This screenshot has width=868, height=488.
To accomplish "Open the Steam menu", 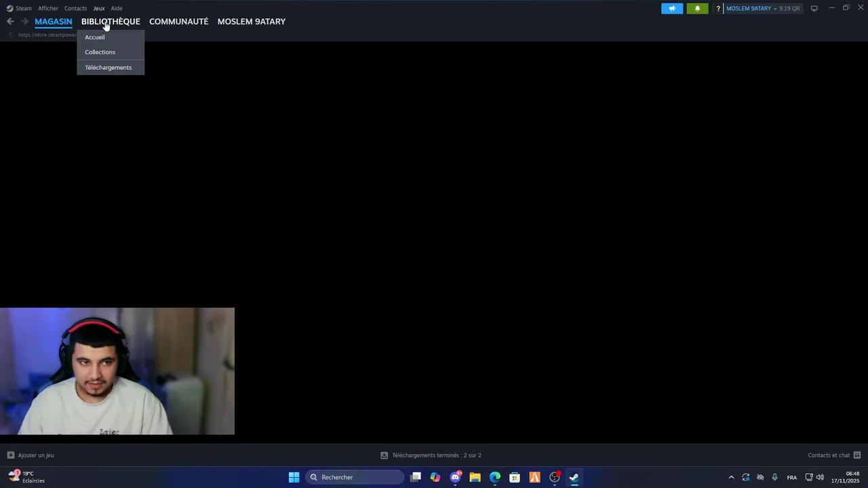I will [19, 8].
